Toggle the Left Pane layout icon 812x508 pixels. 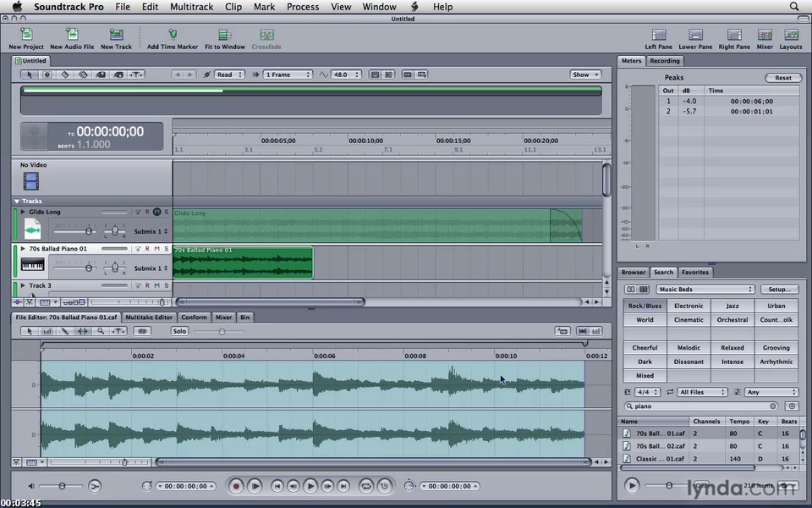[x=659, y=35]
